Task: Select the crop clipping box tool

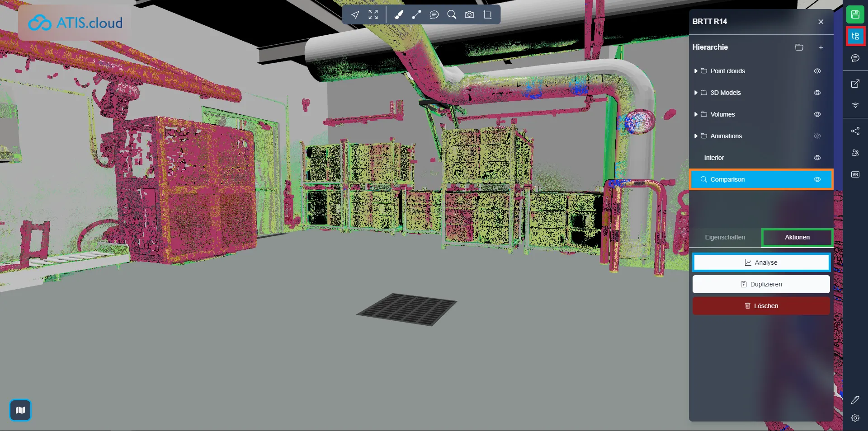Action: [x=487, y=15]
